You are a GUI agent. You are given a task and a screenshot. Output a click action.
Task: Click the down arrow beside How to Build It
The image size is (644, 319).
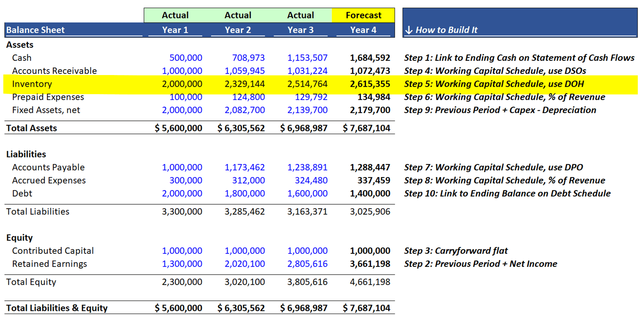pos(408,30)
